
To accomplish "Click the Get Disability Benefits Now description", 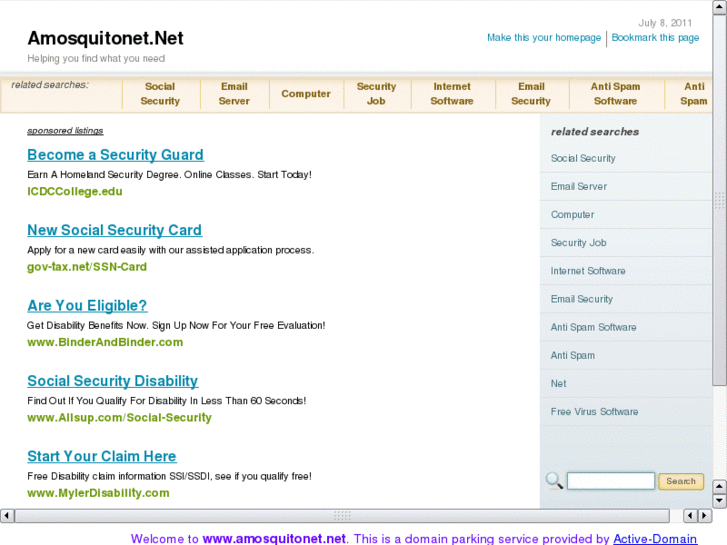I will [x=176, y=326].
